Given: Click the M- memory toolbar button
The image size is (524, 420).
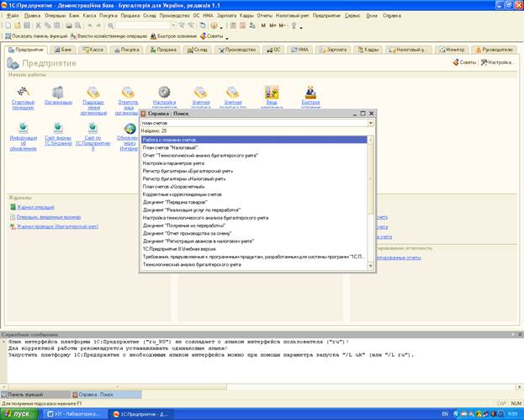Looking at the screenshot, I should (282, 25).
